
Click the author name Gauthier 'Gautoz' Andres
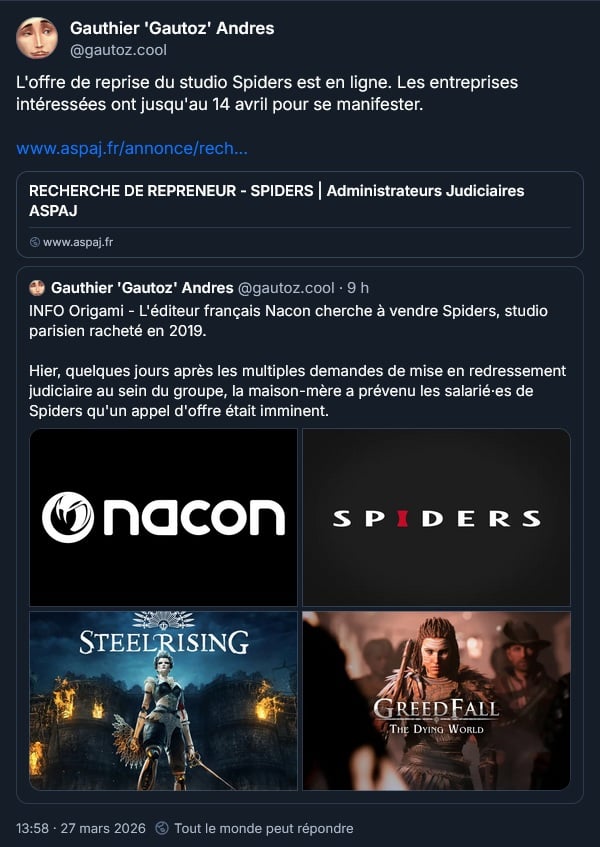(172, 28)
